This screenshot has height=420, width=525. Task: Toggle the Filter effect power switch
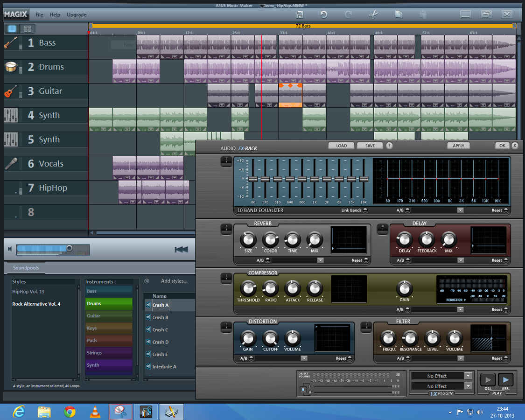coord(366,327)
